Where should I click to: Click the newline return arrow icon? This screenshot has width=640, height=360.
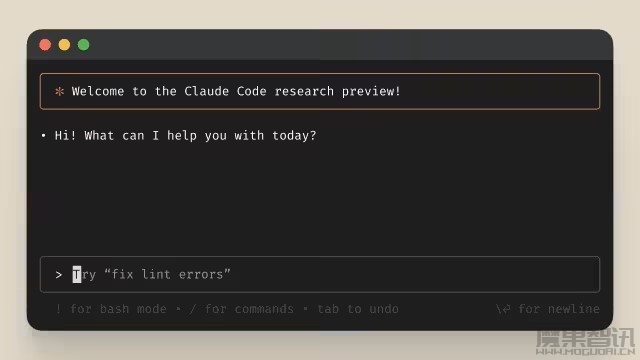pyautogui.click(x=503, y=309)
